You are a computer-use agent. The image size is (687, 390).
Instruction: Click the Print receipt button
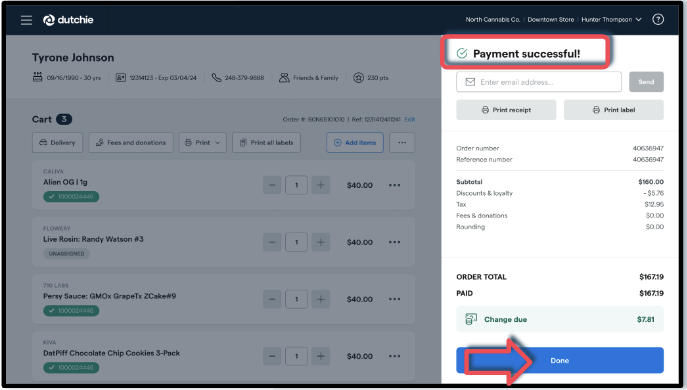click(506, 110)
